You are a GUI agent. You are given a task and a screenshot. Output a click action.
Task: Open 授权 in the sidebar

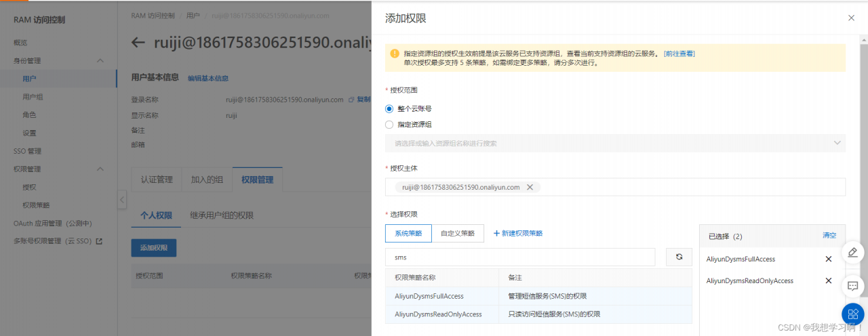click(29, 187)
